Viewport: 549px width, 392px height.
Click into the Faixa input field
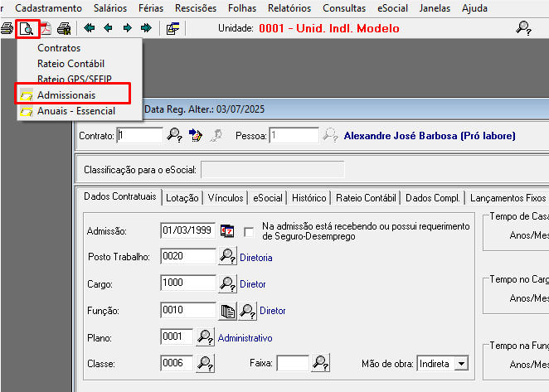pyautogui.click(x=292, y=363)
